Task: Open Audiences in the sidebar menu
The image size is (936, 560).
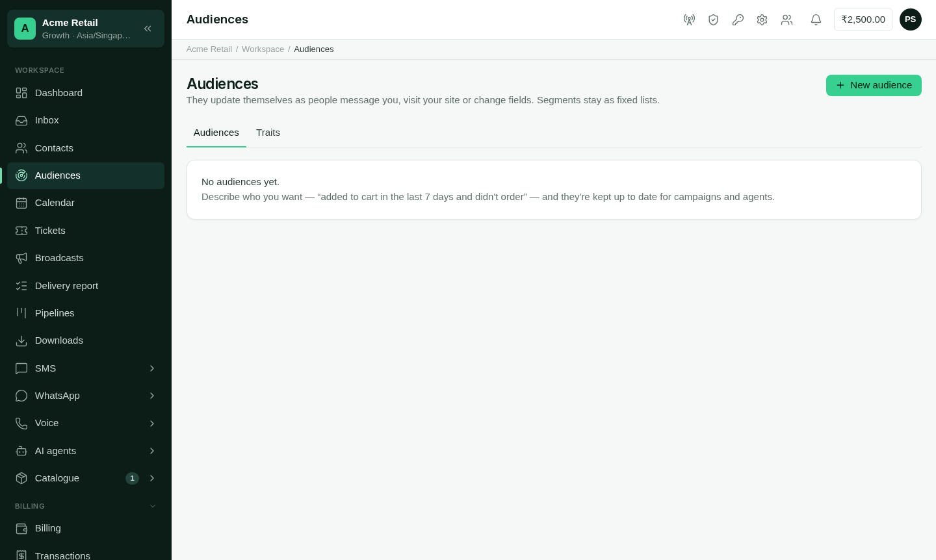Action: 86,175
